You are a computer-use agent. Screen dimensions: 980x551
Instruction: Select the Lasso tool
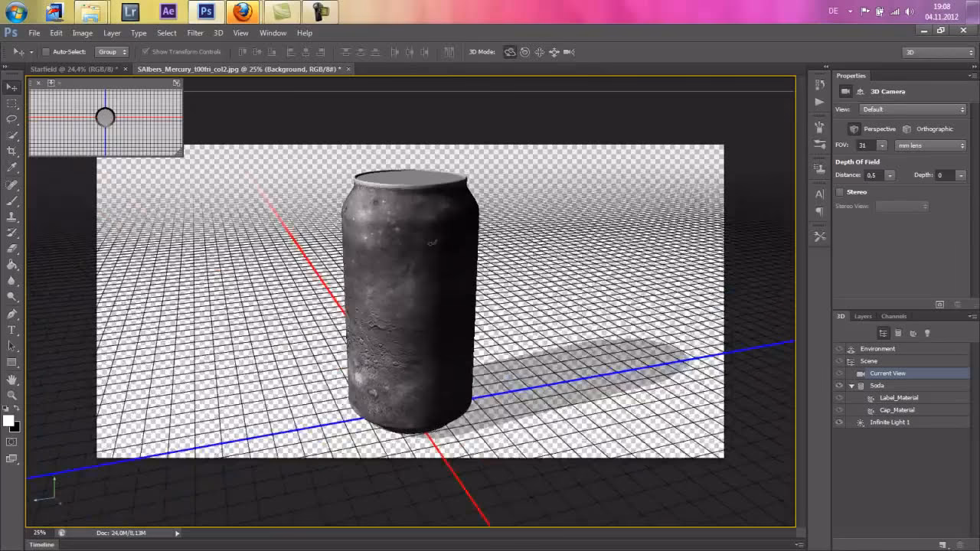tap(11, 119)
